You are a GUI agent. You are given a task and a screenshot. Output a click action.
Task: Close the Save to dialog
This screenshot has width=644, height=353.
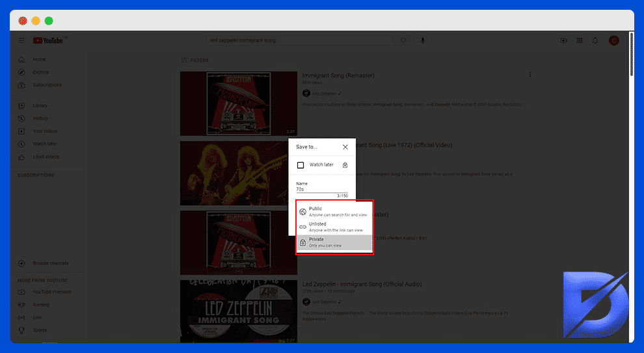click(345, 147)
